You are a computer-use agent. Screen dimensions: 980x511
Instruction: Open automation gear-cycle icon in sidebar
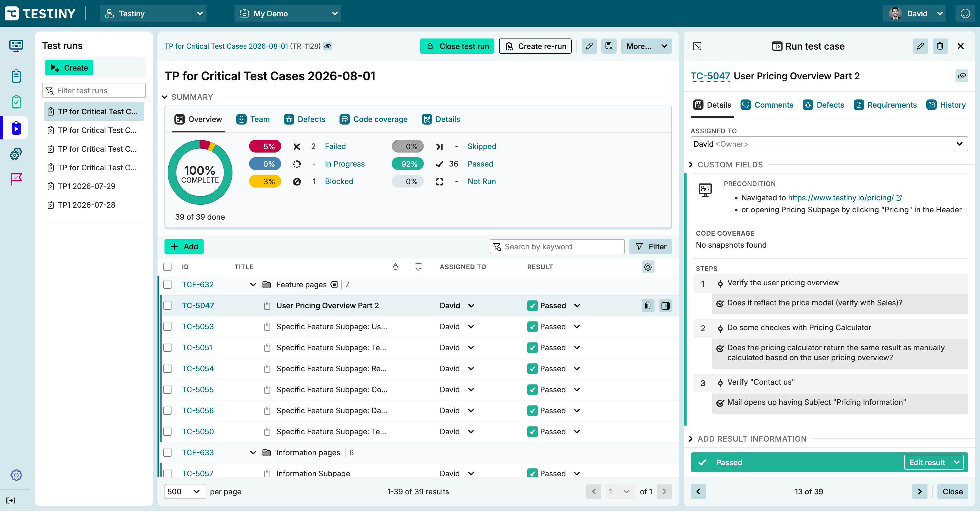coord(16,154)
